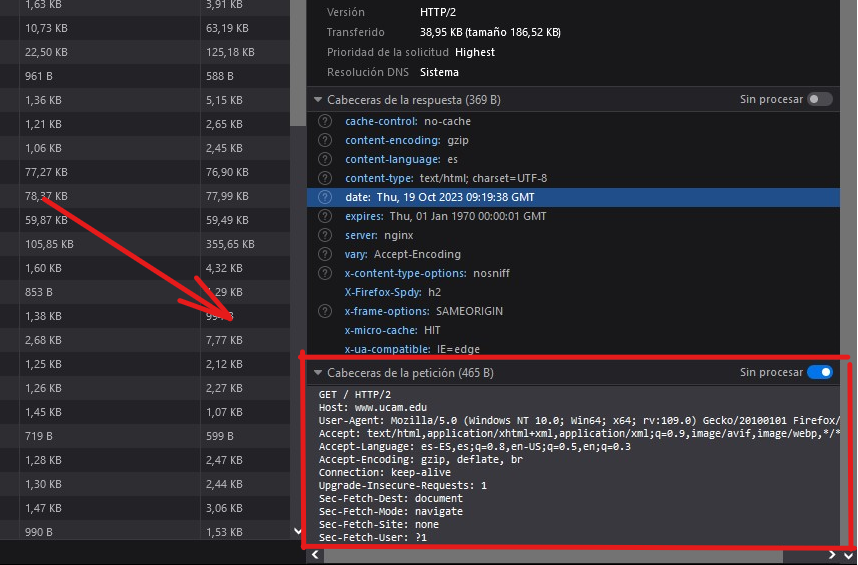Enable Sin procesar toggle for response headers
Image resolution: width=858 pixels, height=565 pixels.
(820, 99)
